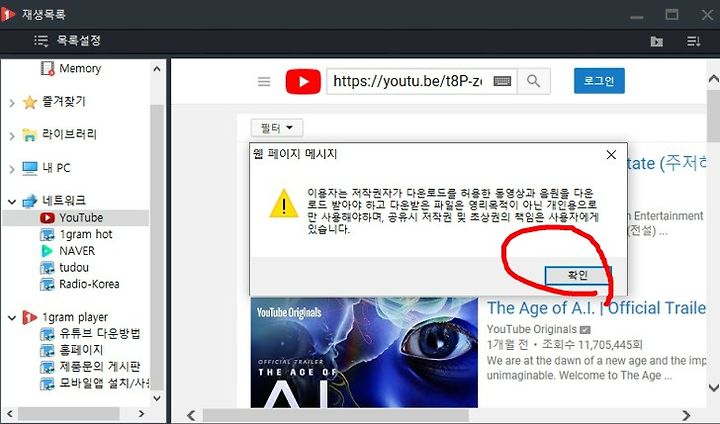Click the Memory device icon
The image size is (720, 424).
tap(47, 68)
